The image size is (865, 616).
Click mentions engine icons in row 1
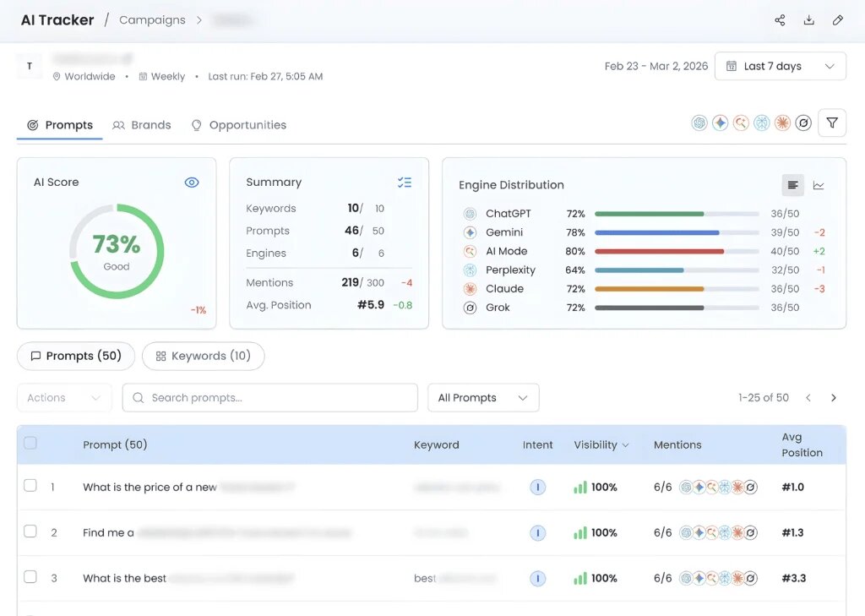click(718, 488)
